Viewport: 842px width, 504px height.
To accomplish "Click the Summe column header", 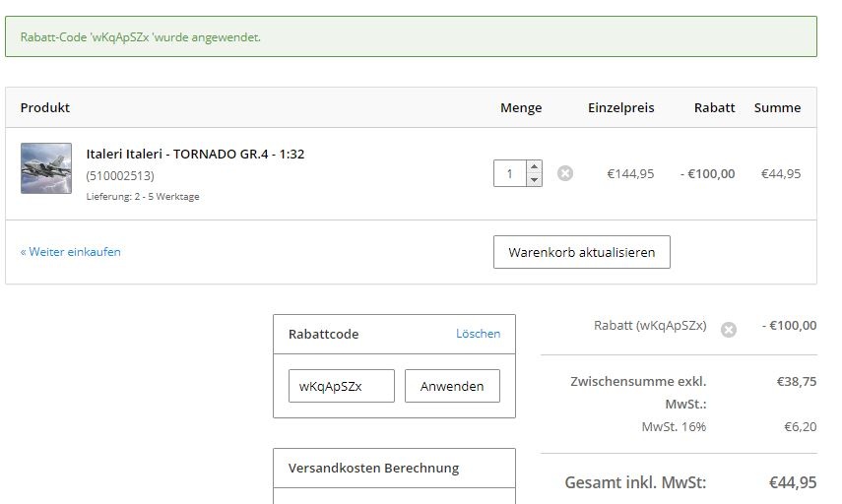I will point(777,107).
